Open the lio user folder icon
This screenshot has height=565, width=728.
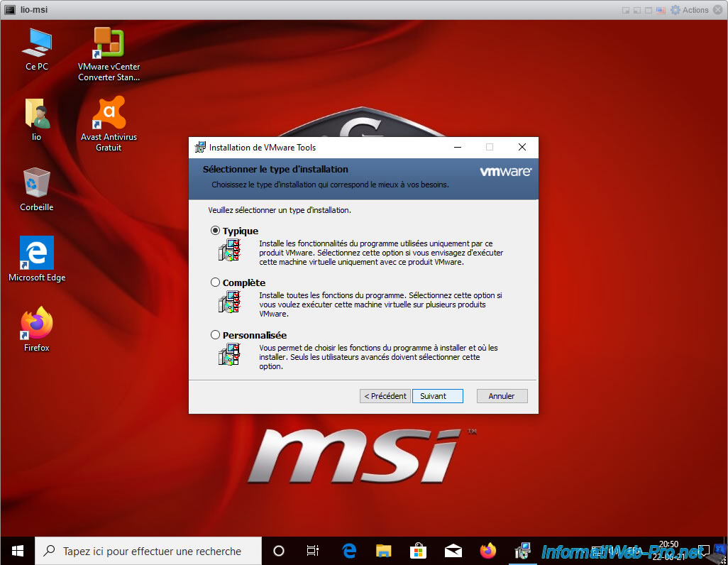[x=37, y=119]
